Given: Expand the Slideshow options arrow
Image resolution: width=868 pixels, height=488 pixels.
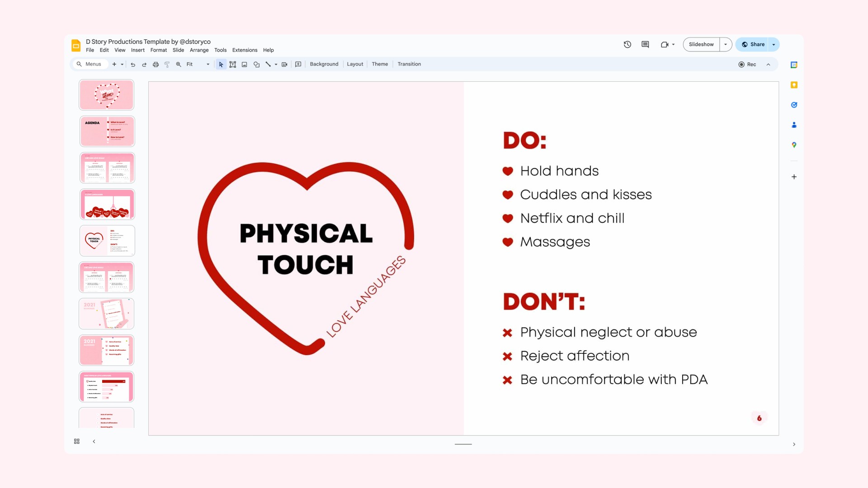Looking at the screenshot, I should (x=726, y=44).
